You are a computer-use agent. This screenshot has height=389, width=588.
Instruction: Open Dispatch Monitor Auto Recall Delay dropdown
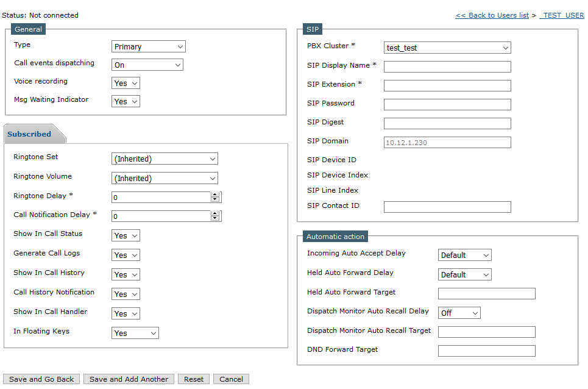[459, 313]
